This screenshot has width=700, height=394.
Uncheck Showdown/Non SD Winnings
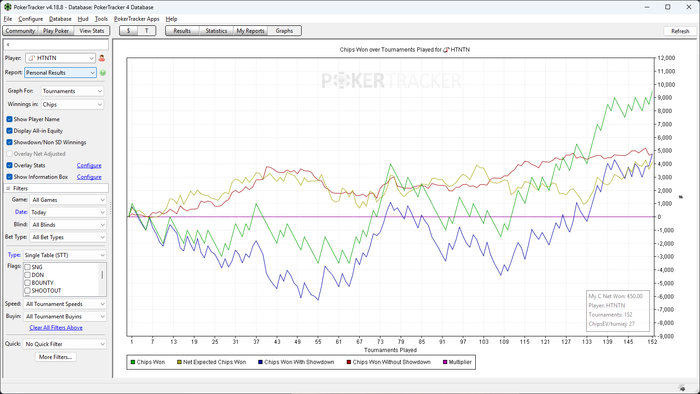[9, 142]
